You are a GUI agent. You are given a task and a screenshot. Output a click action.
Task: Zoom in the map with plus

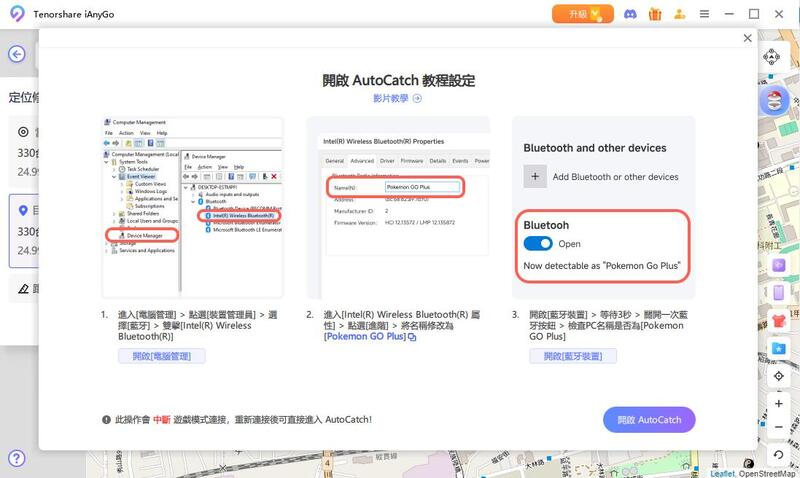pyautogui.click(x=779, y=404)
